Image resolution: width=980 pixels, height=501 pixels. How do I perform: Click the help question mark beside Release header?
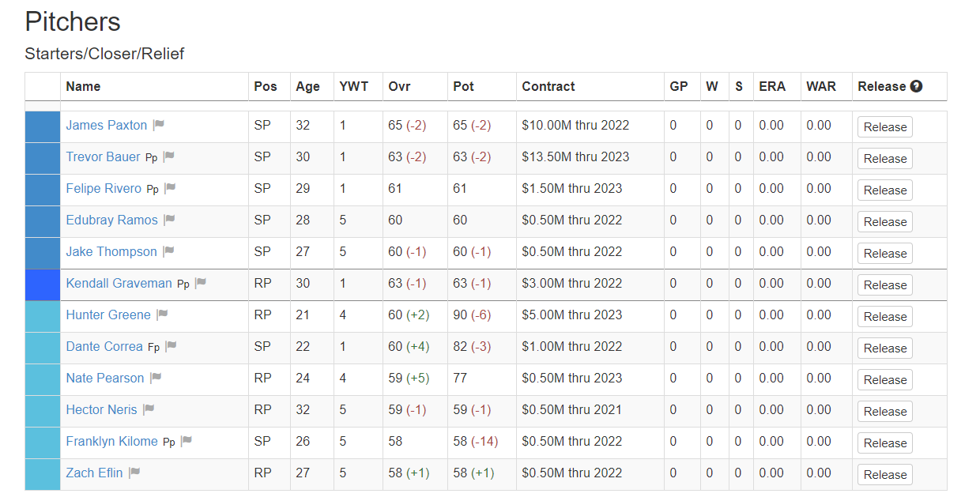pos(916,86)
